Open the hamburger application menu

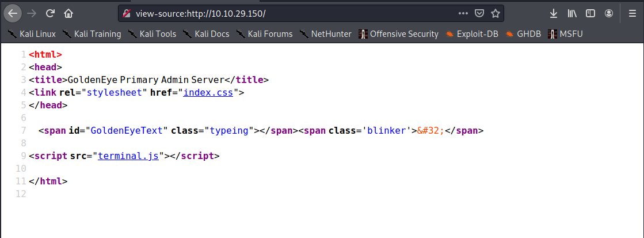(632, 14)
